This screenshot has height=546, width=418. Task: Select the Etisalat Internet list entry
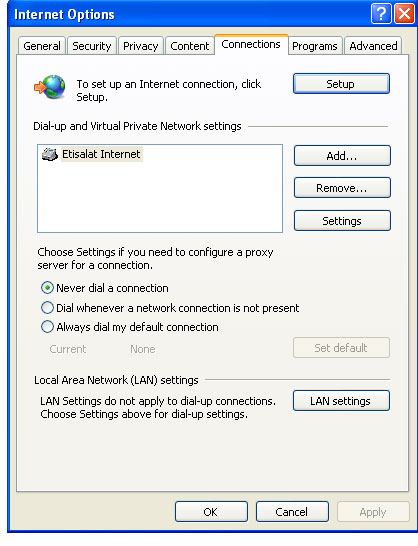pyautogui.click(x=92, y=154)
